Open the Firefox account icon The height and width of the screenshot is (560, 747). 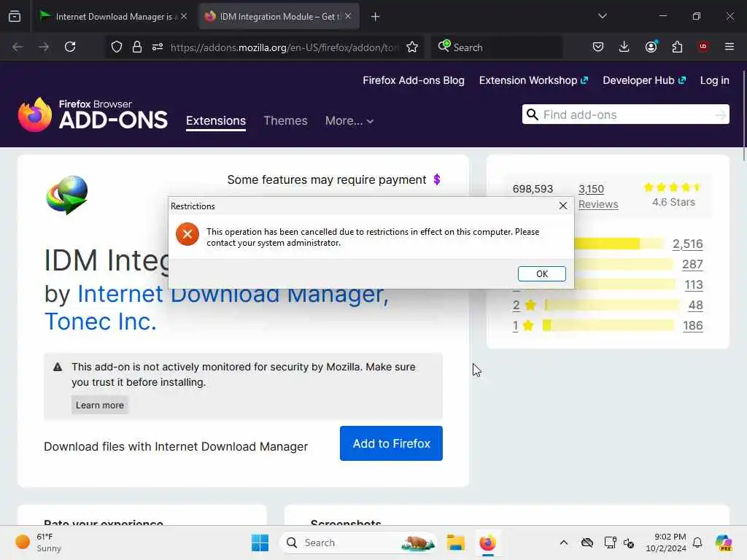pos(651,47)
